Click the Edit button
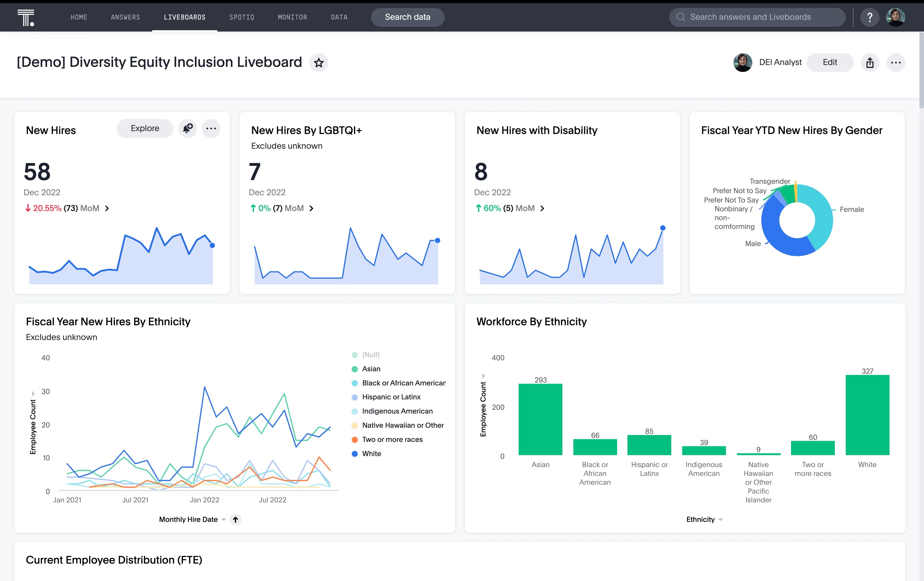 click(830, 63)
